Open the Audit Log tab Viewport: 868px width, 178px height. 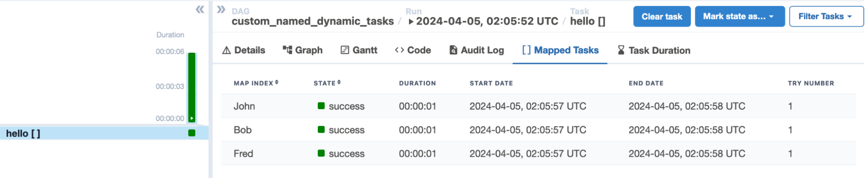click(476, 50)
